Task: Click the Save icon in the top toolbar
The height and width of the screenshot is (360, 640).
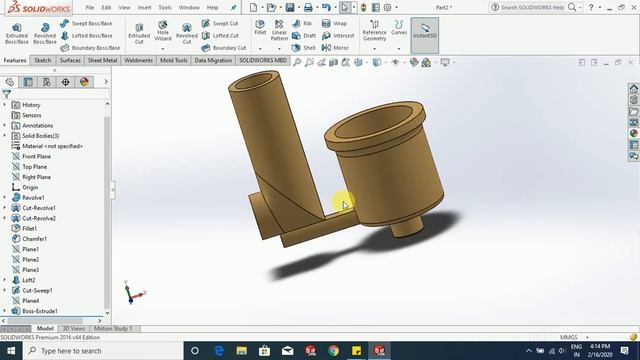Action: coord(290,7)
